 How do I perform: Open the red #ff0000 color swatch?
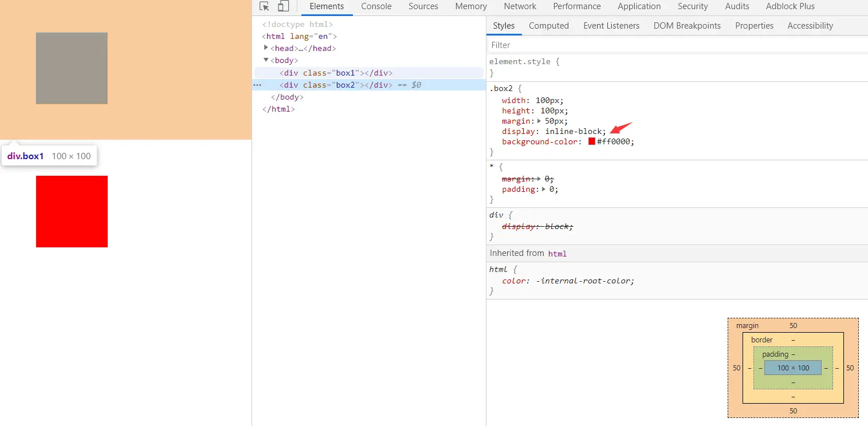point(592,141)
